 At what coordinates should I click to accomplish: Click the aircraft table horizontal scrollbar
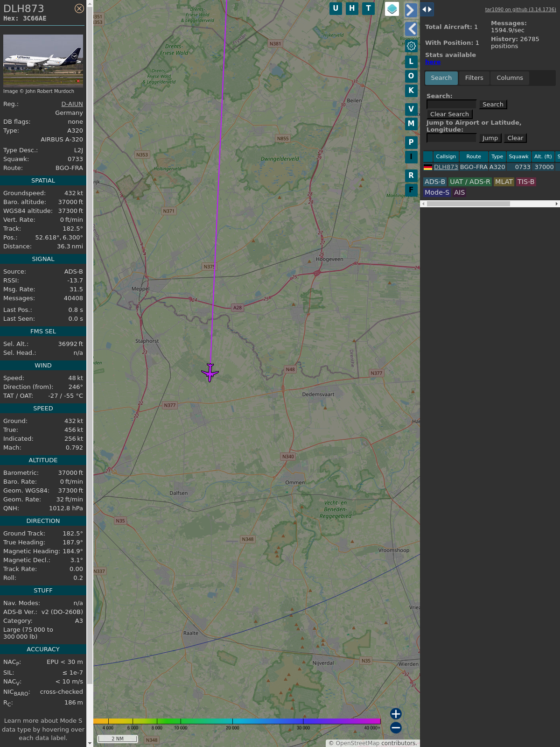click(x=469, y=204)
